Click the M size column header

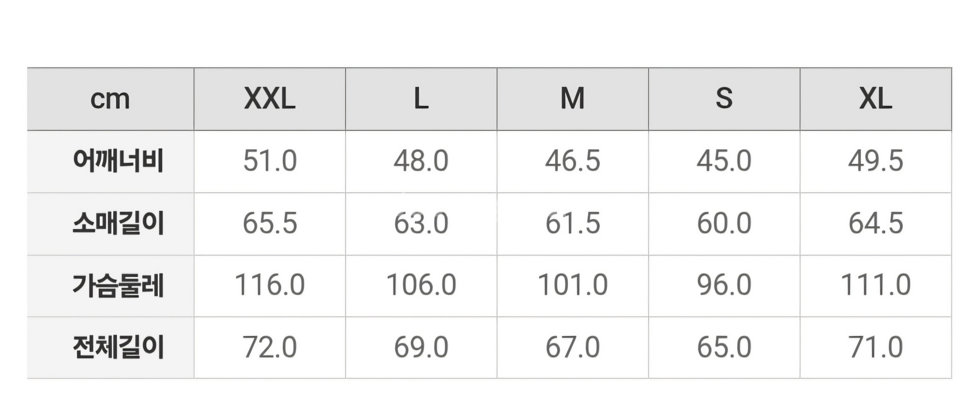(572, 100)
